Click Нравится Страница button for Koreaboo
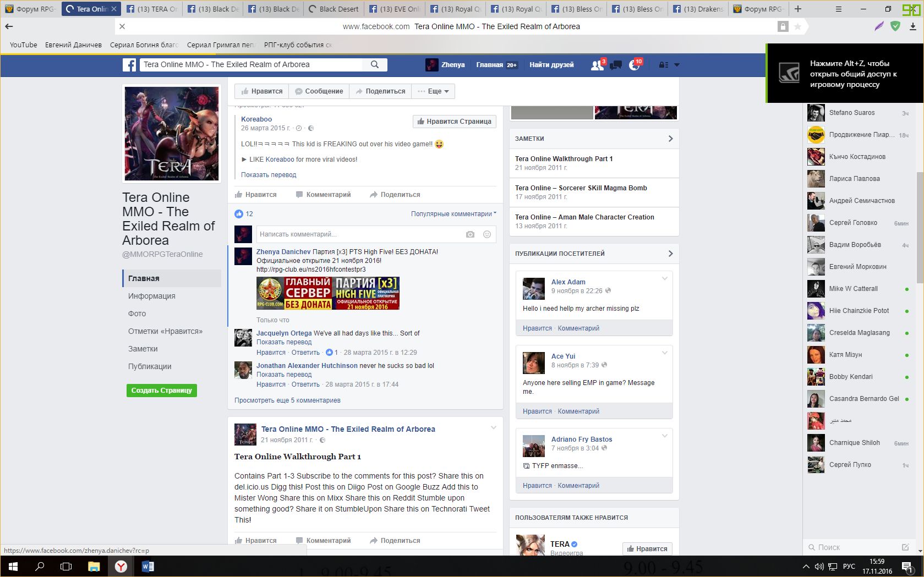This screenshot has width=924, height=577. tap(454, 122)
